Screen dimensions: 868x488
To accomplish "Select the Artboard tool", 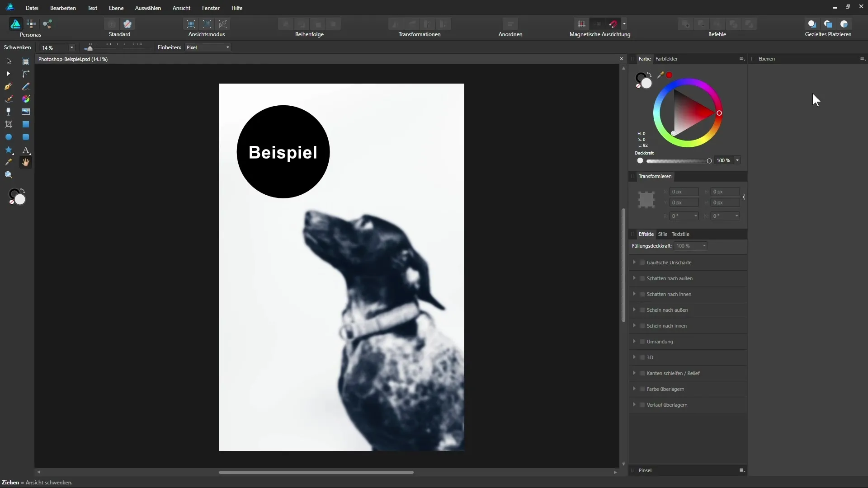I will coord(26,61).
